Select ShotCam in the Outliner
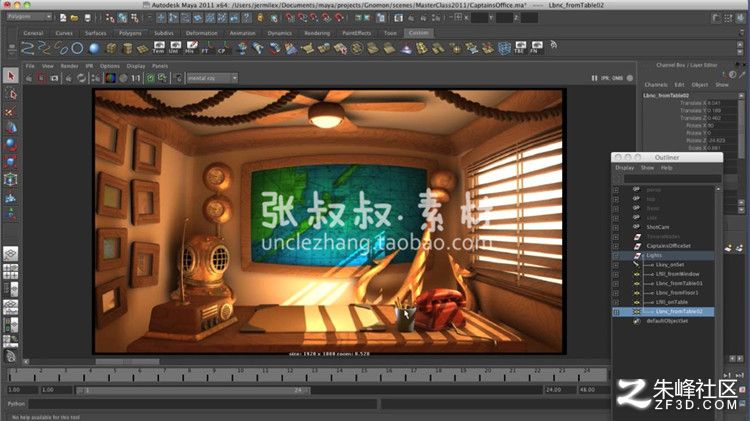Image resolution: width=750 pixels, height=421 pixels. coord(658,227)
